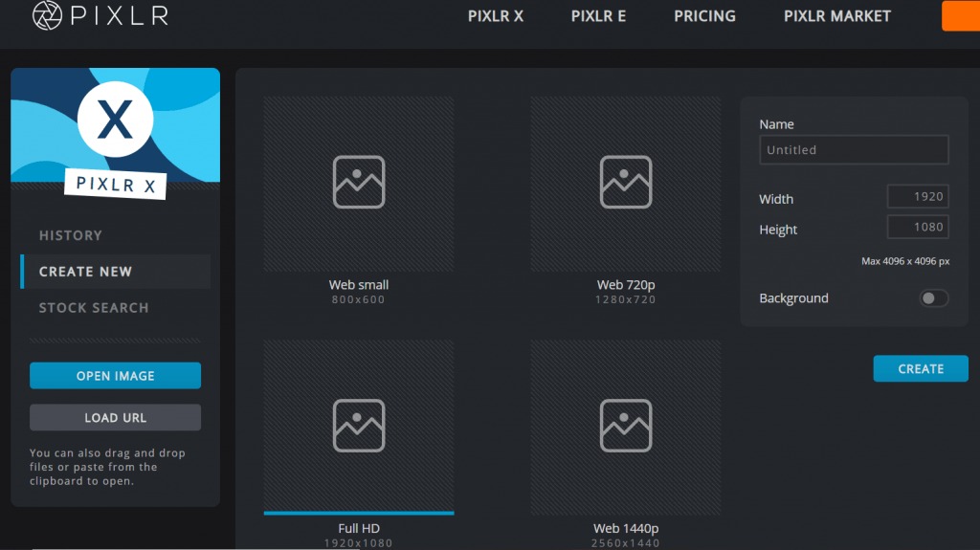Open the PIXLR E menu item
Viewport: 980px width, 550px height.
(598, 16)
